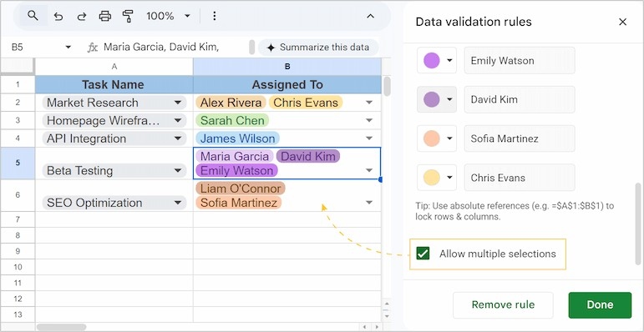This screenshot has width=644, height=332.
Task: Select column A header
Action: 114,67
